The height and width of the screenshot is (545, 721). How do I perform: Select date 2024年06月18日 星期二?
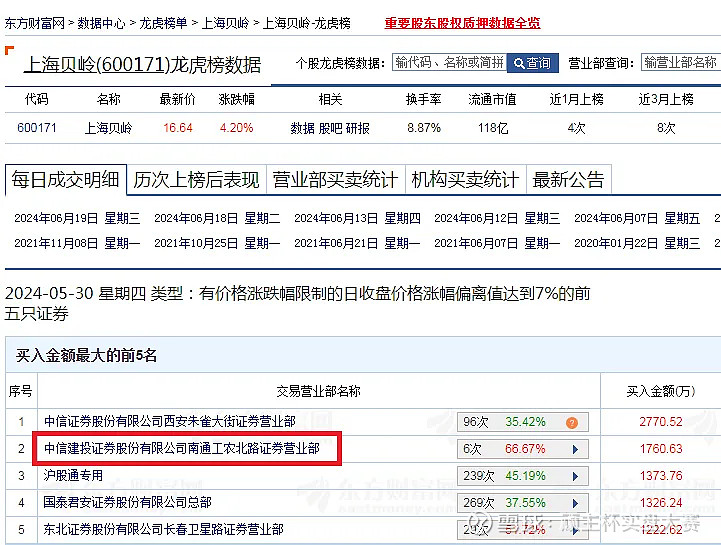[x=217, y=218]
